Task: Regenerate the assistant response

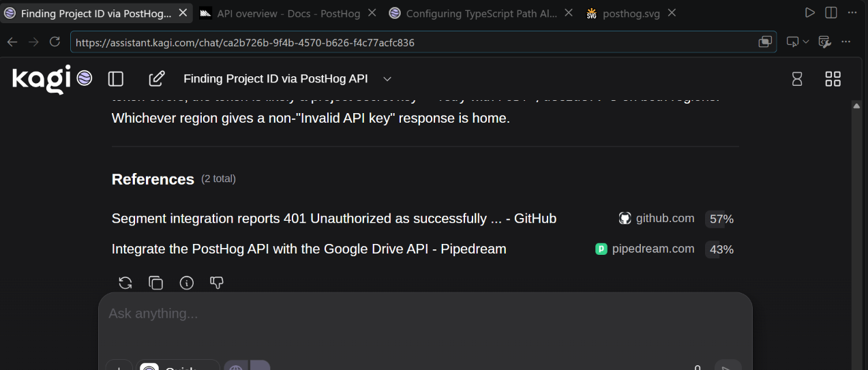Action: pyautogui.click(x=125, y=283)
